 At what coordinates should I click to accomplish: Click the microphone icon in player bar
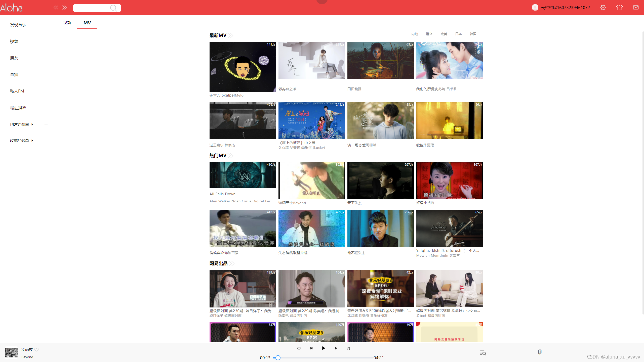[x=540, y=352]
